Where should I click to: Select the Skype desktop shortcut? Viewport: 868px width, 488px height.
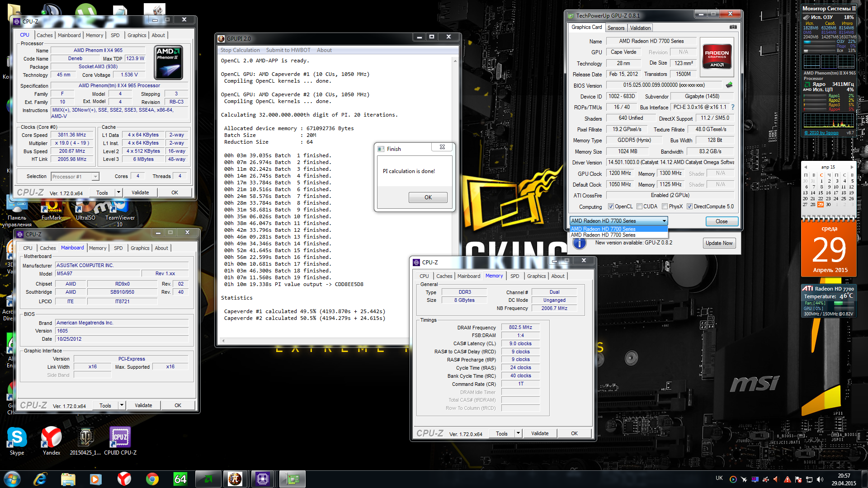(17, 441)
